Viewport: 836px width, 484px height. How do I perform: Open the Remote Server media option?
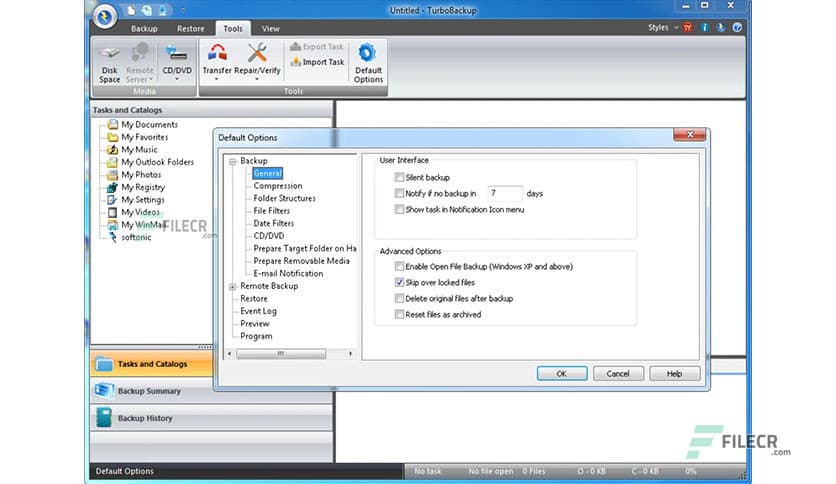coord(140,63)
